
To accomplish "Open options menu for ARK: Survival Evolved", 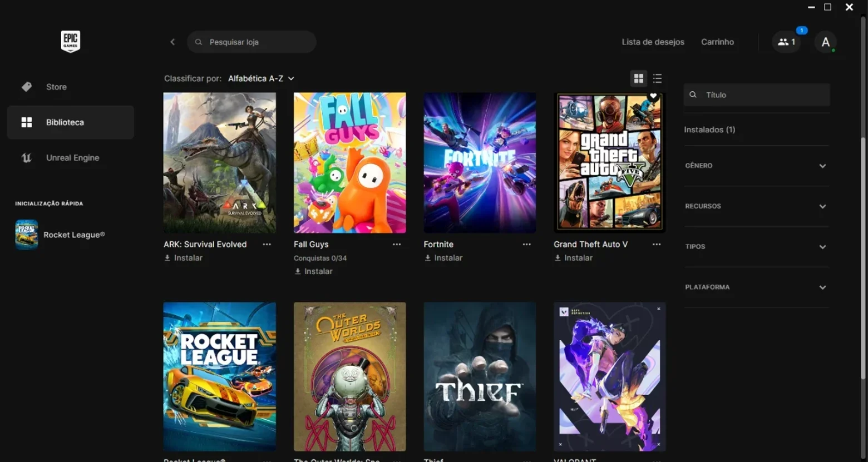I will pos(267,244).
